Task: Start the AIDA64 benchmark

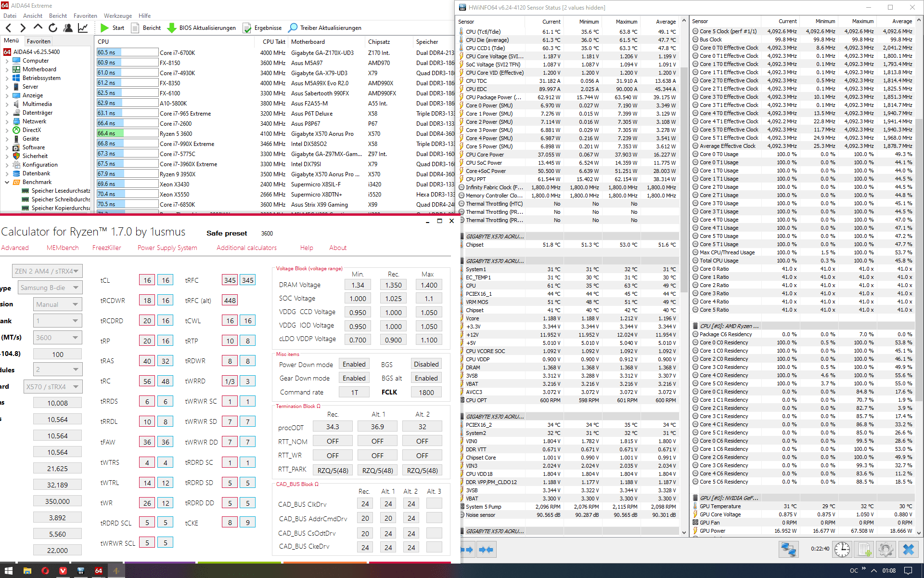Action: coord(112,28)
